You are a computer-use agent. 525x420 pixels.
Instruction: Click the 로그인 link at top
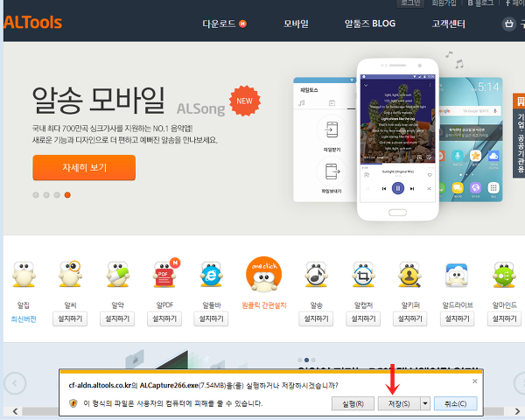click(410, 3)
